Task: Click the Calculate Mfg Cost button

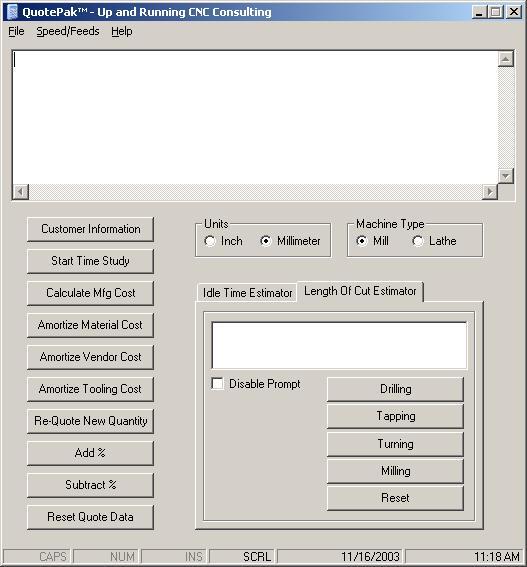Action: (x=90, y=293)
